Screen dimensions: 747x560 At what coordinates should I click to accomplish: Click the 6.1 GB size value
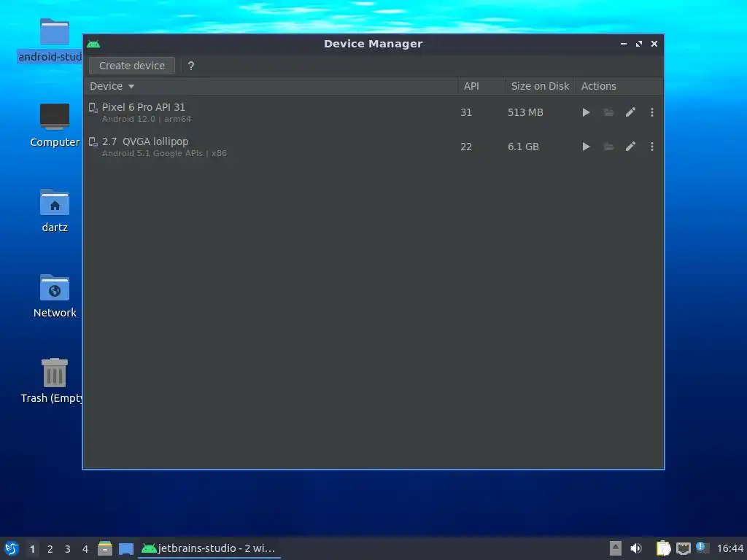point(523,147)
